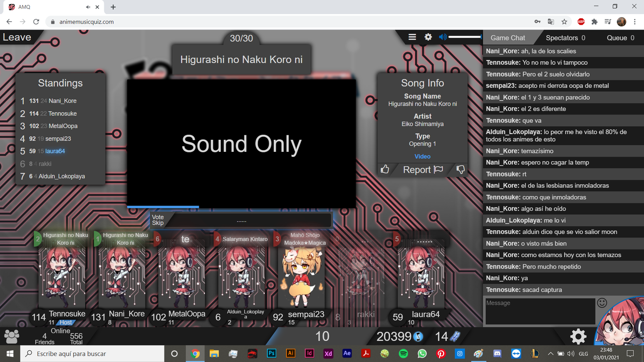Open the Chrome profile avatar
The image size is (644, 362).
[621, 22]
